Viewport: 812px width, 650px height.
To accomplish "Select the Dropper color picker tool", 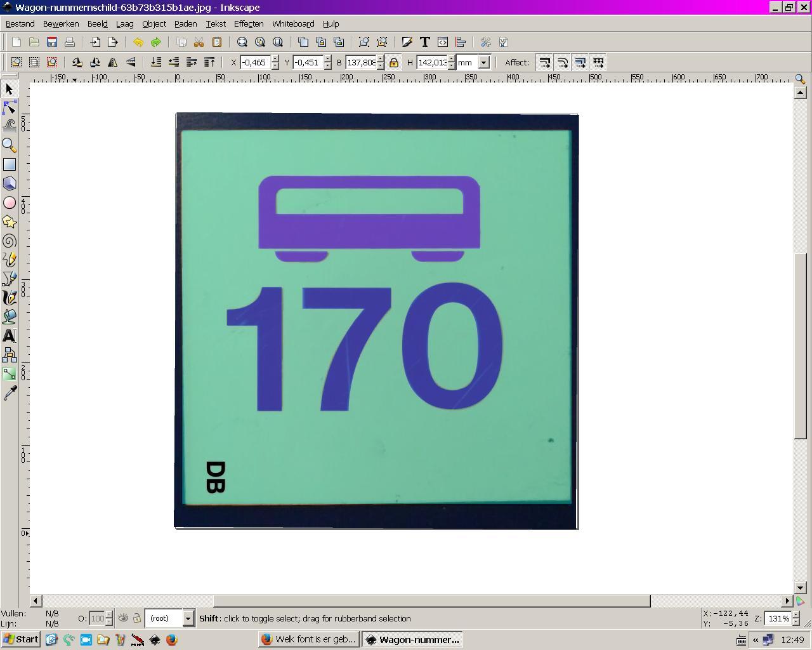I will point(10,394).
